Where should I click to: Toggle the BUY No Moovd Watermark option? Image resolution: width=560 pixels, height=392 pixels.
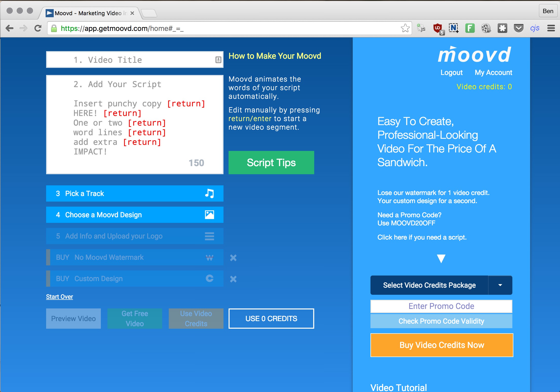coord(135,257)
